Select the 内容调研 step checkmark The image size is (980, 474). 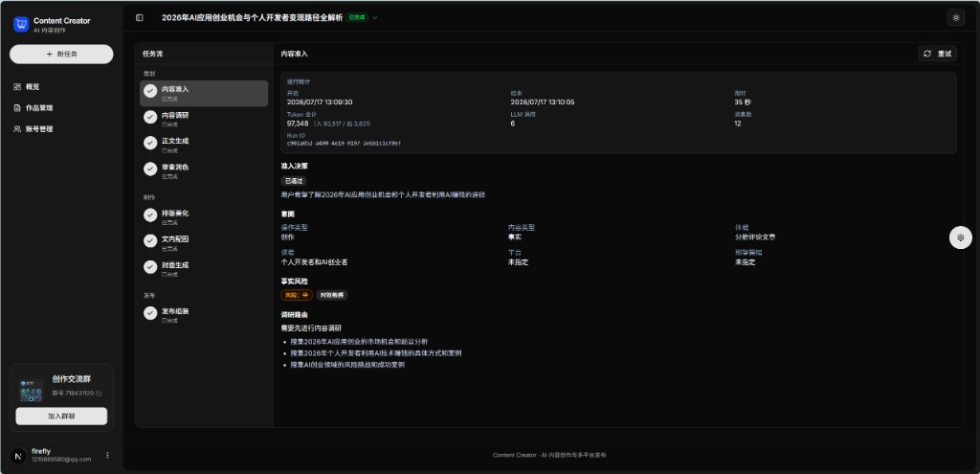click(x=150, y=117)
